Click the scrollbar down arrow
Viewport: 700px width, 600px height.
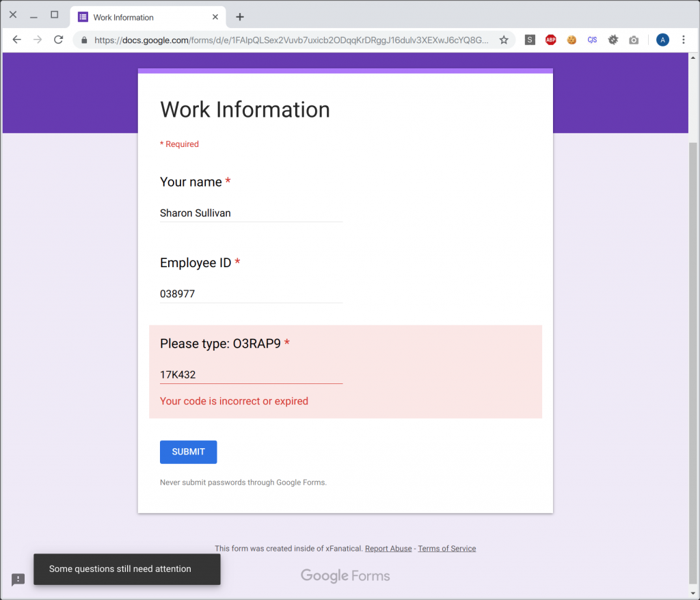[x=693, y=593]
